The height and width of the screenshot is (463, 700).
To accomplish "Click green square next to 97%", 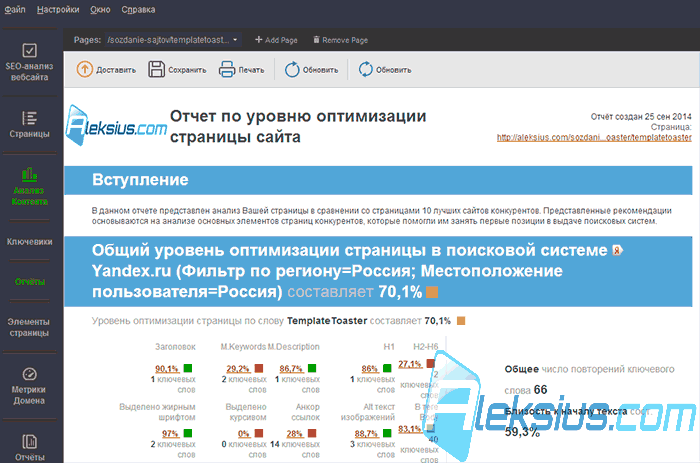I will [188, 433].
